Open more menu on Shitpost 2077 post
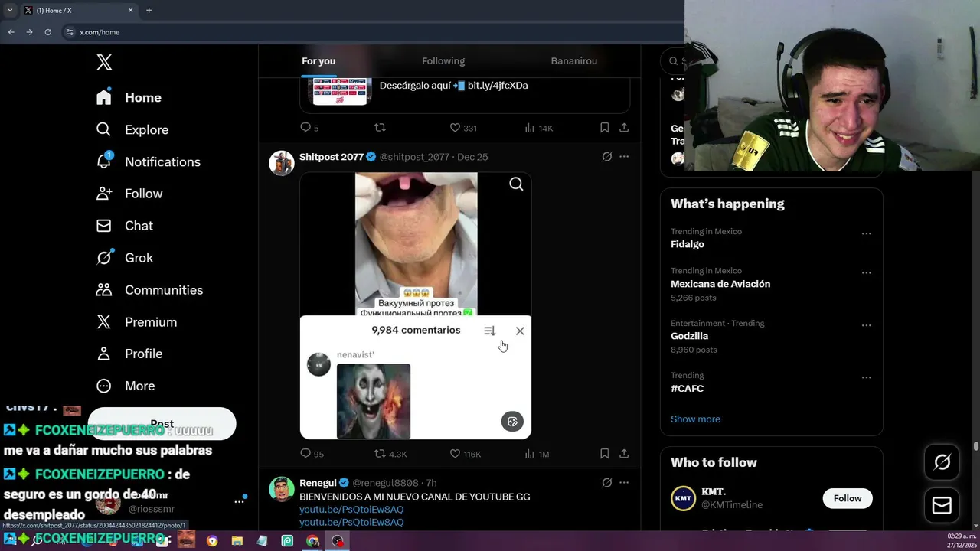 [x=624, y=157]
